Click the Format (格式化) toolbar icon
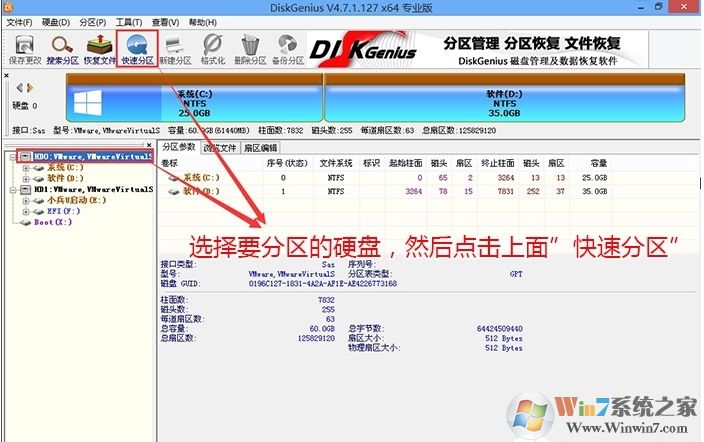This screenshot has height=442, width=704. pyautogui.click(x=212, y=49)
